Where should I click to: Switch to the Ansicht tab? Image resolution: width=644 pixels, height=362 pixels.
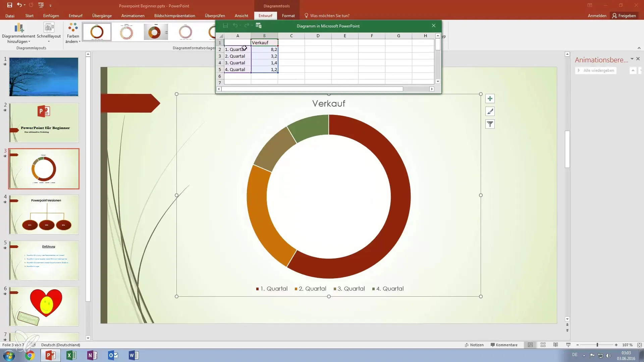(x=241, y=16)
